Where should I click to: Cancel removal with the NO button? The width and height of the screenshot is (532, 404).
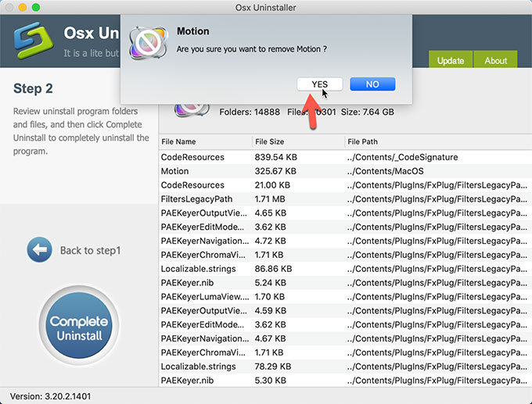[372, 84]
